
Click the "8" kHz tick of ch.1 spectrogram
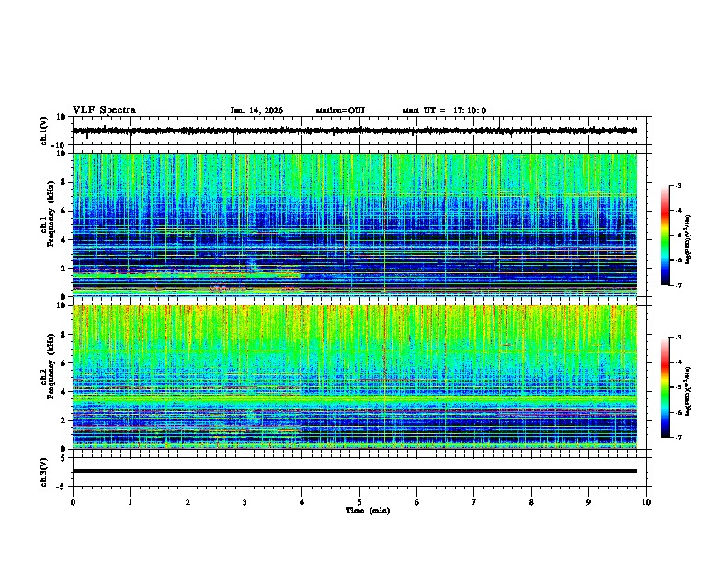[x=64, y=182]
